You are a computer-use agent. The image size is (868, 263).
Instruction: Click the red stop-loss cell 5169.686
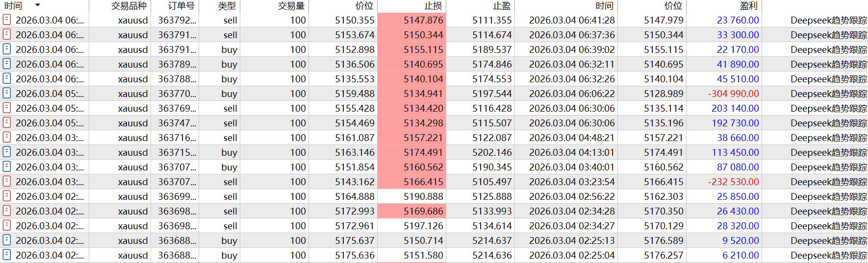(411, 211)
